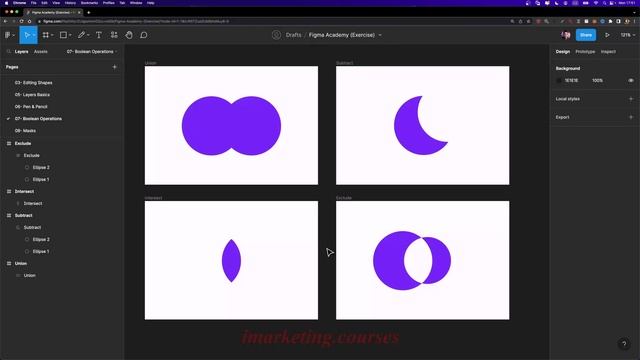
Task: Select the Pen tool
Action: [81, 35]
